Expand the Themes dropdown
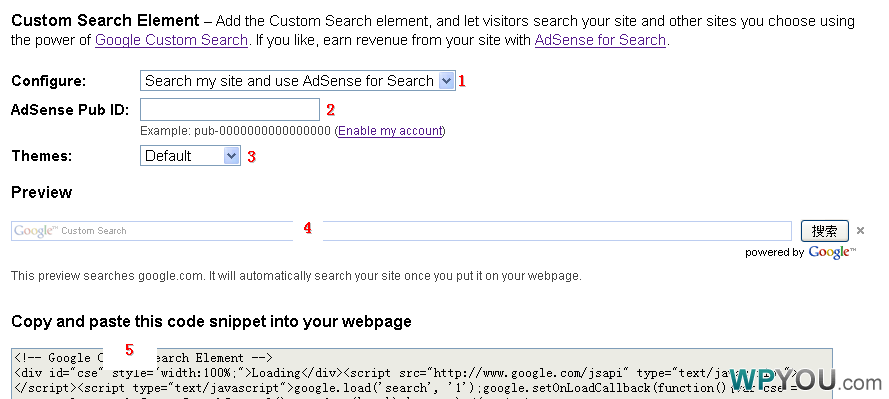 190,155
